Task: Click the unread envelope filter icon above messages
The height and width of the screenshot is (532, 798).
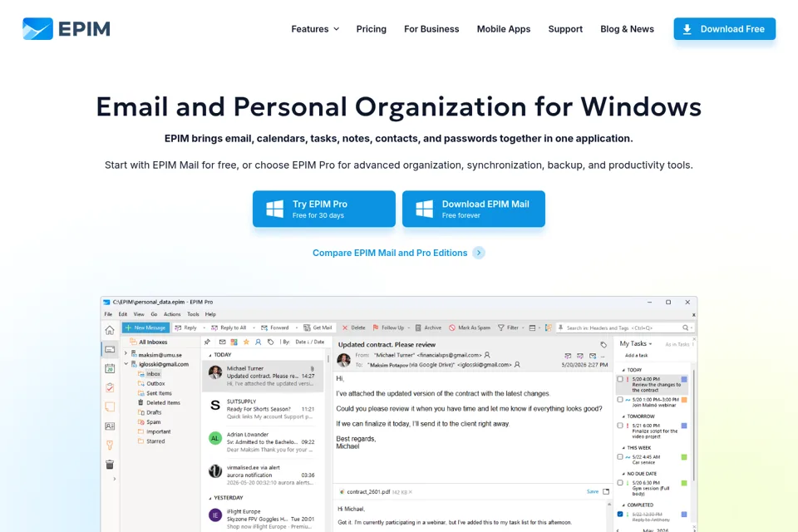Action: click(x=223, y=342)
